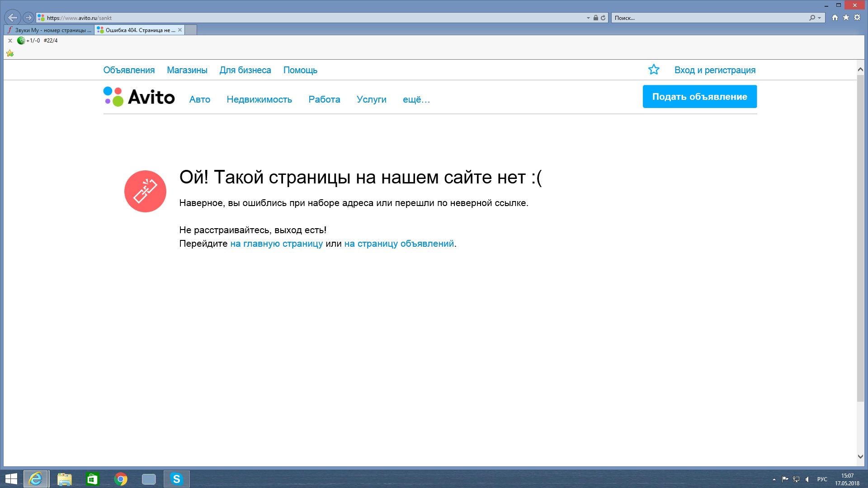Click the Avito favorites star icon
The height and width of the screenshot is (488, 868).
[654, 70]
